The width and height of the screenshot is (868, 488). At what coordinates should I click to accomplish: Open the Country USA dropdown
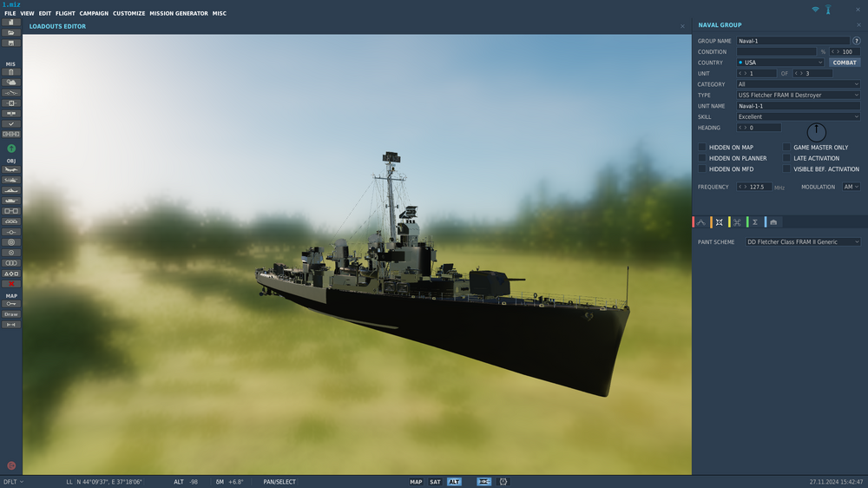pyautogui.click(x=780, y=63)
